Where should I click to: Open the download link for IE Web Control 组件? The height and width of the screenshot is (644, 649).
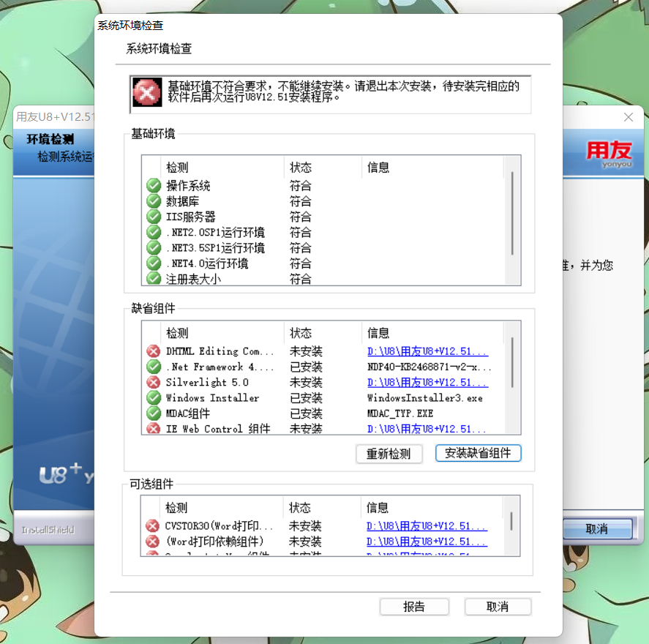point(427,429)
